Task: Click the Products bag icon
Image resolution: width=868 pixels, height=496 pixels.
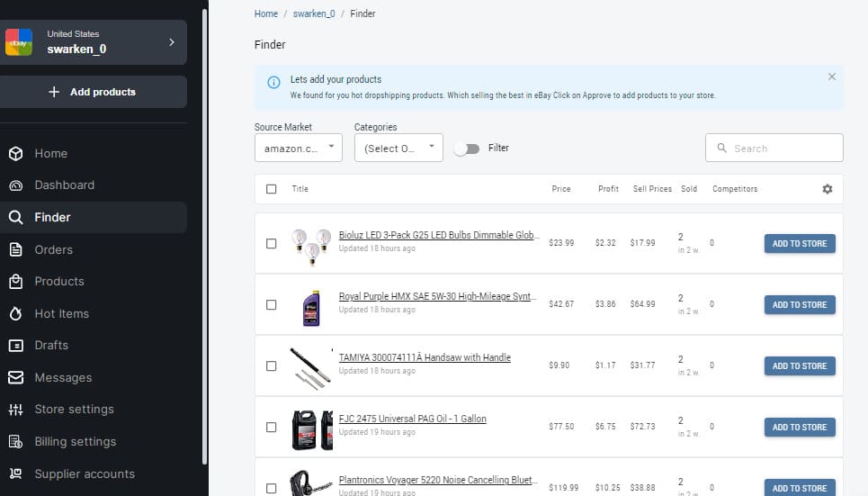Action: pos(16,282)
